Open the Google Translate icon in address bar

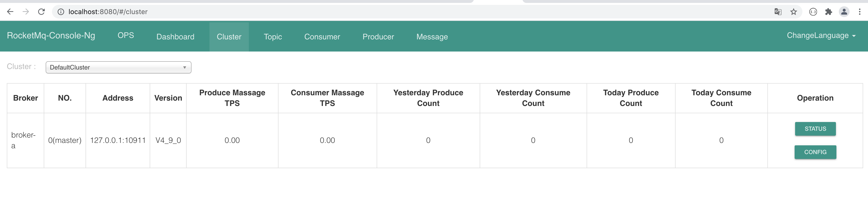778,12
